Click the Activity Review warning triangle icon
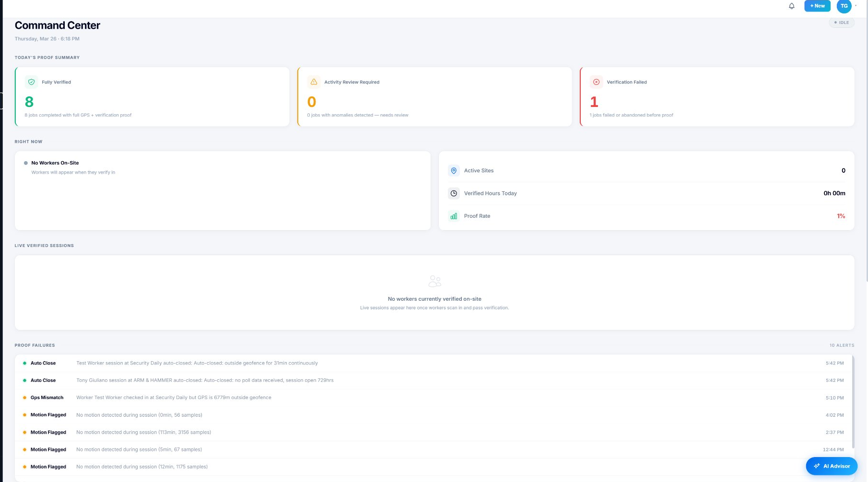868x482 pixels. [x=314, y=82]
